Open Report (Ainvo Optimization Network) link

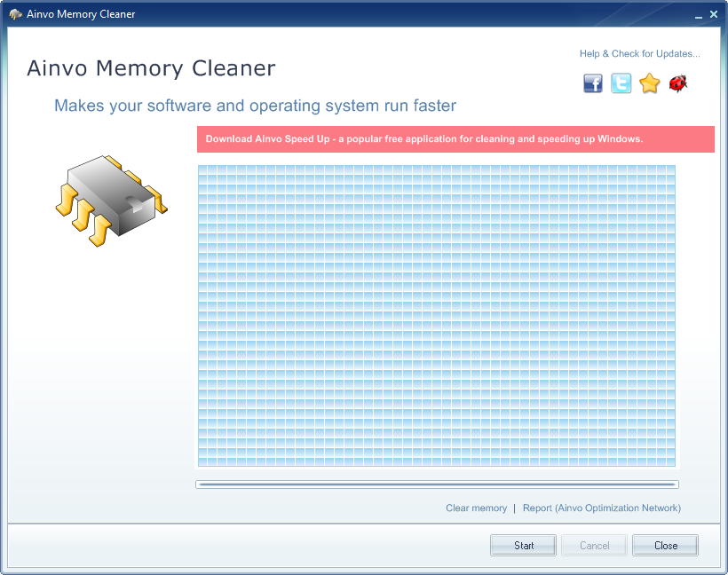click(x=602, y=508)
